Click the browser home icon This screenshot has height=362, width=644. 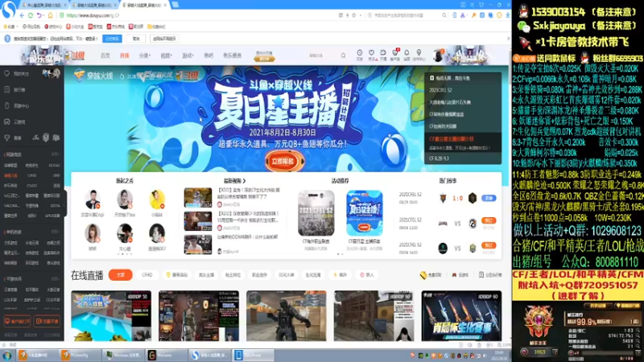(x=50, y=15)
